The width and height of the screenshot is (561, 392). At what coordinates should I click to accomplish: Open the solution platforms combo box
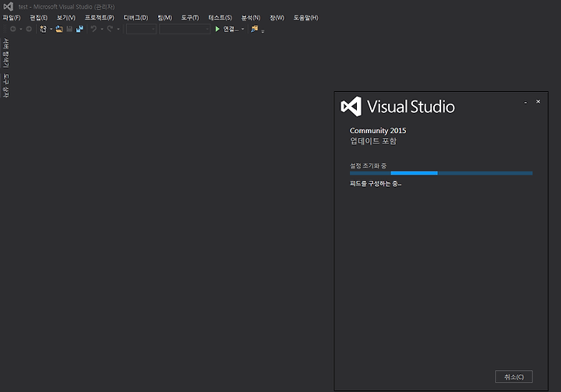pyautogui.click(x=185, y=29)
